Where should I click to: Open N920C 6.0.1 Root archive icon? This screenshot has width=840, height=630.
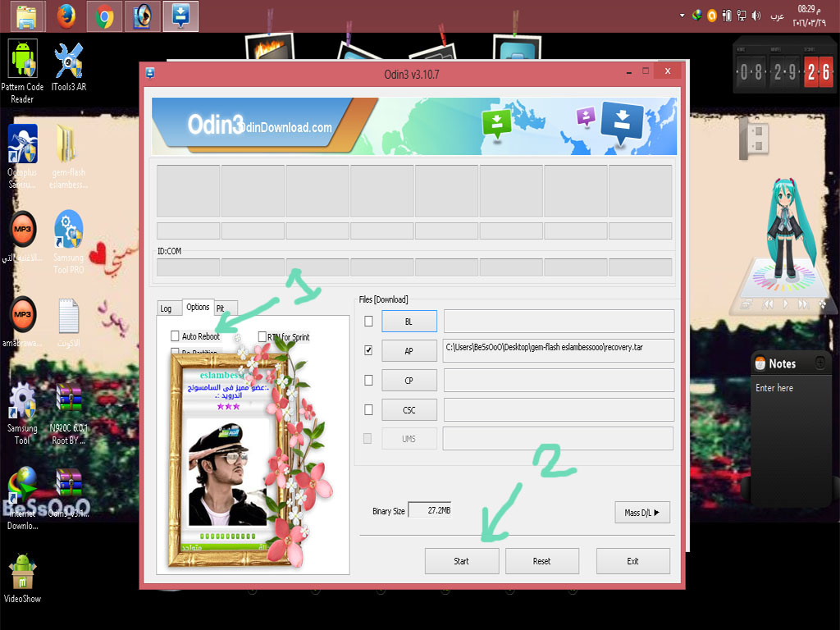click(x=69, y=413)
